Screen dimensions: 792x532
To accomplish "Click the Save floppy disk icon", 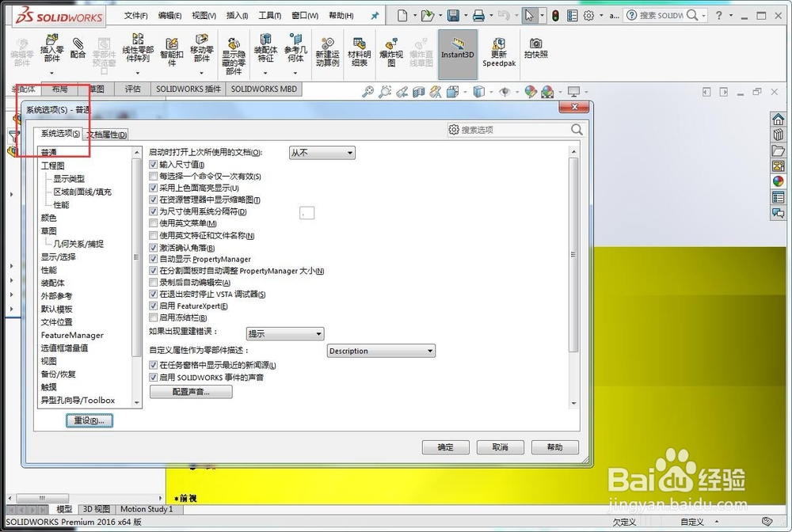I will (453, 16).
